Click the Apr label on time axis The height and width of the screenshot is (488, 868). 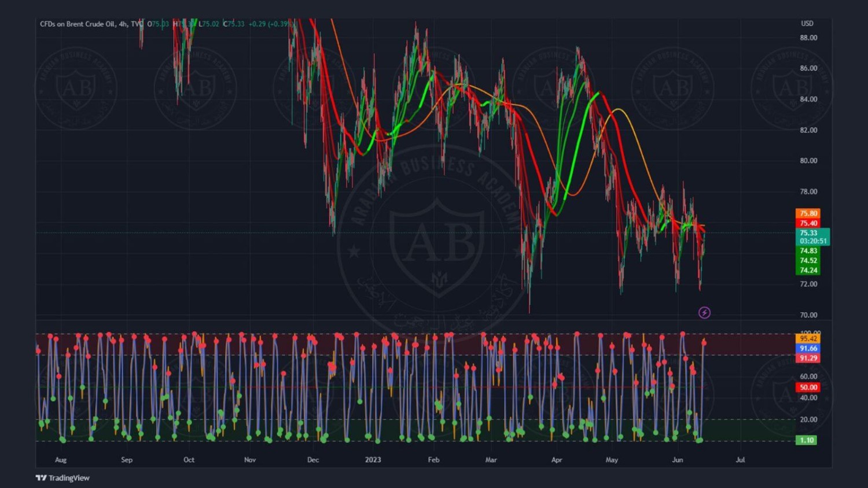point(557,460)
